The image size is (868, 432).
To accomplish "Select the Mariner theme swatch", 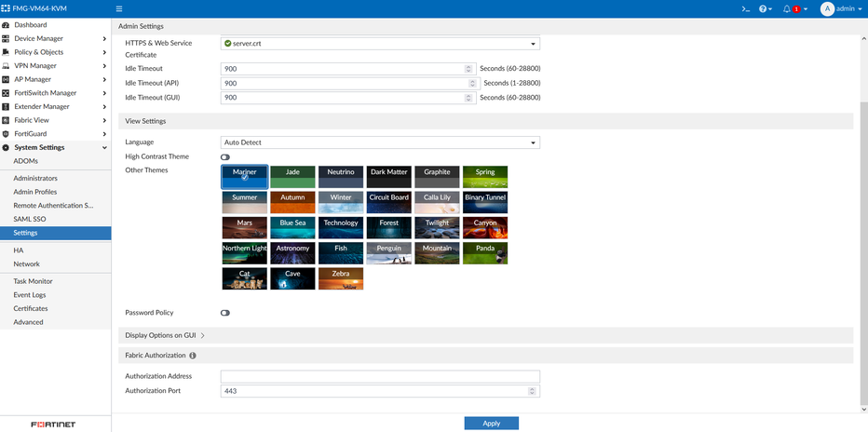I will point(245,177).
